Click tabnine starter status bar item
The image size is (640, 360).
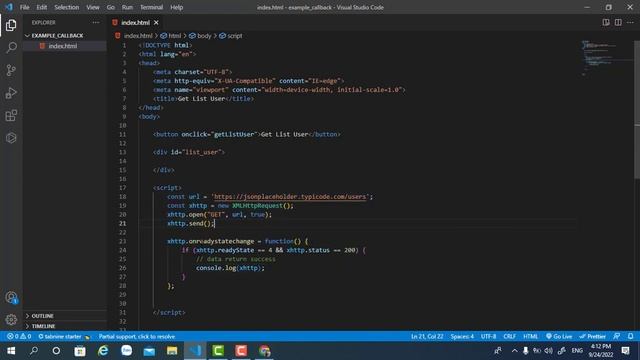tap(63, 336)
